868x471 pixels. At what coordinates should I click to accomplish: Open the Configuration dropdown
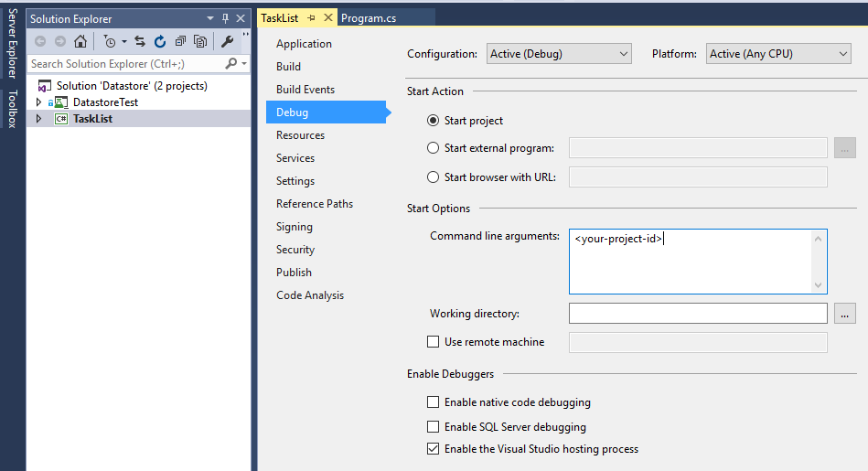[559, 54]
